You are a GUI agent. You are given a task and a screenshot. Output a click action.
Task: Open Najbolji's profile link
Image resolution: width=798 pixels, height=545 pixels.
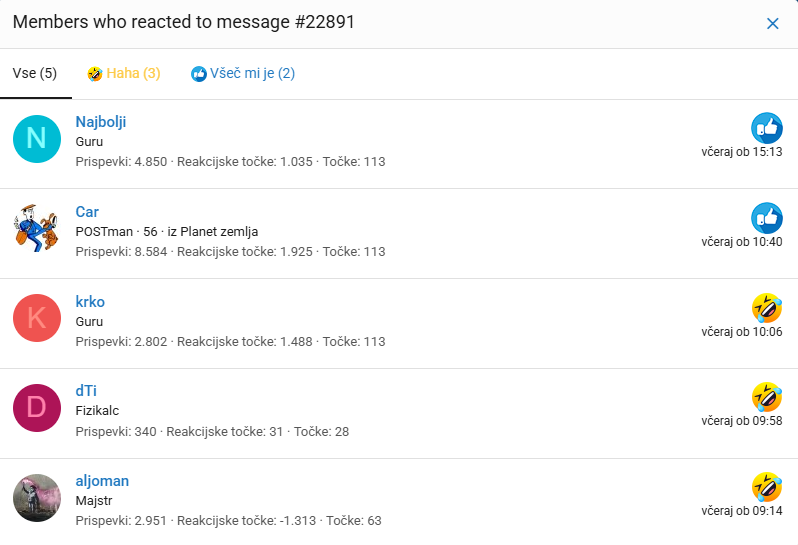[101, 122]
